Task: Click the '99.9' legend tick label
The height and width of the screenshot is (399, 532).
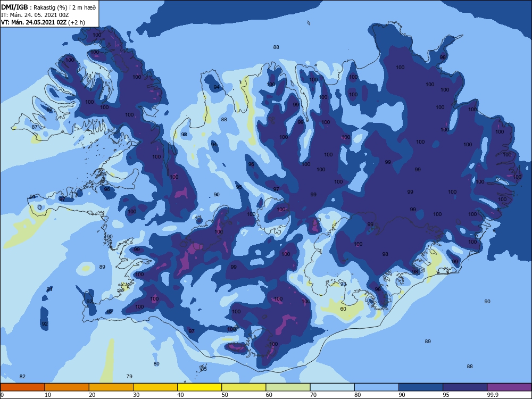Action: (x=492, y=395)
